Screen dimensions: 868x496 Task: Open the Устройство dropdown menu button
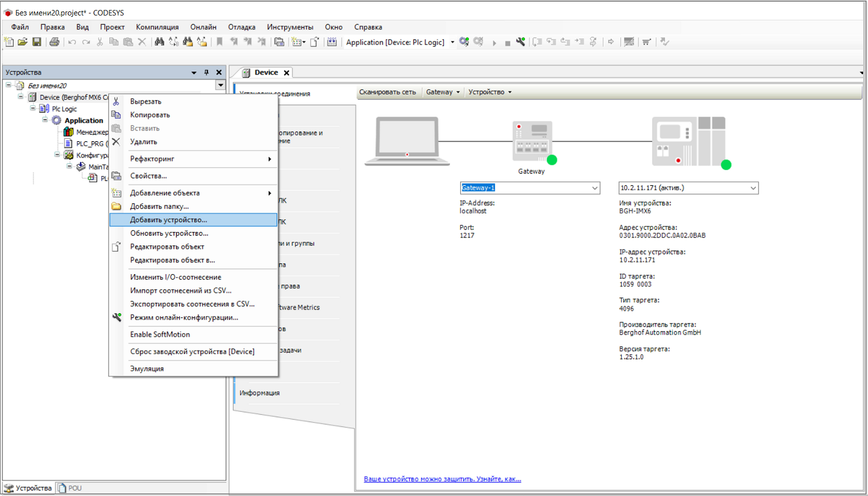490,92
